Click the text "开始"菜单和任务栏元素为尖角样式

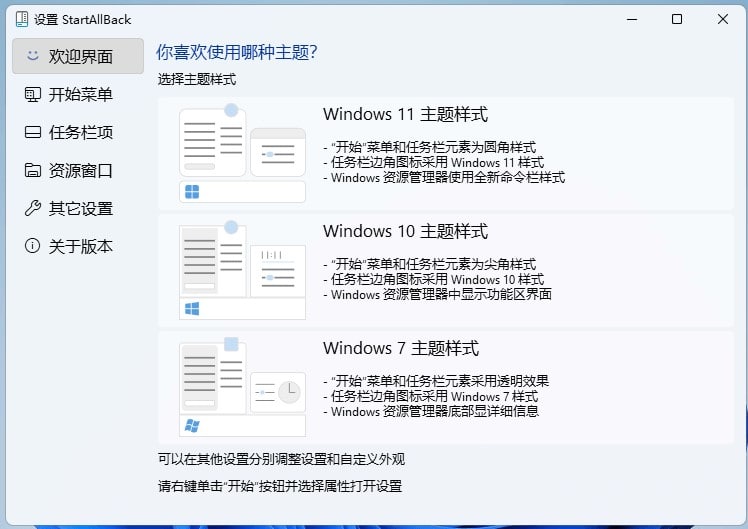coord(434,264)
